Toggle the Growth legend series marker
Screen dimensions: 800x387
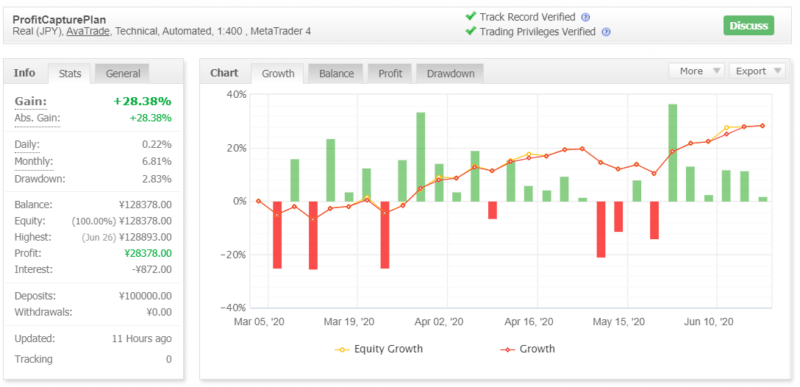508,350
